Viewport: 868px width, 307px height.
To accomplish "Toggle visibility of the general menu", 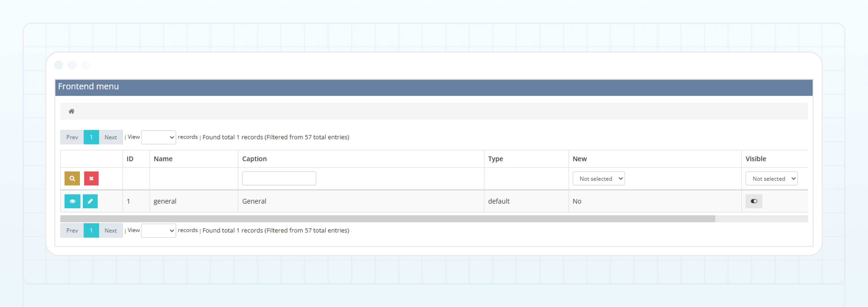I will (754, 201).
